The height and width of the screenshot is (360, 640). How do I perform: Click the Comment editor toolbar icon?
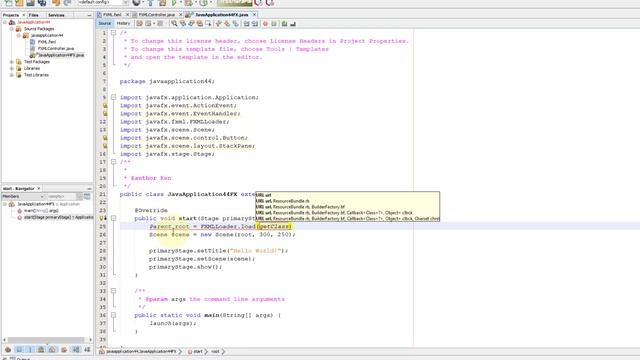pos(284,24)
